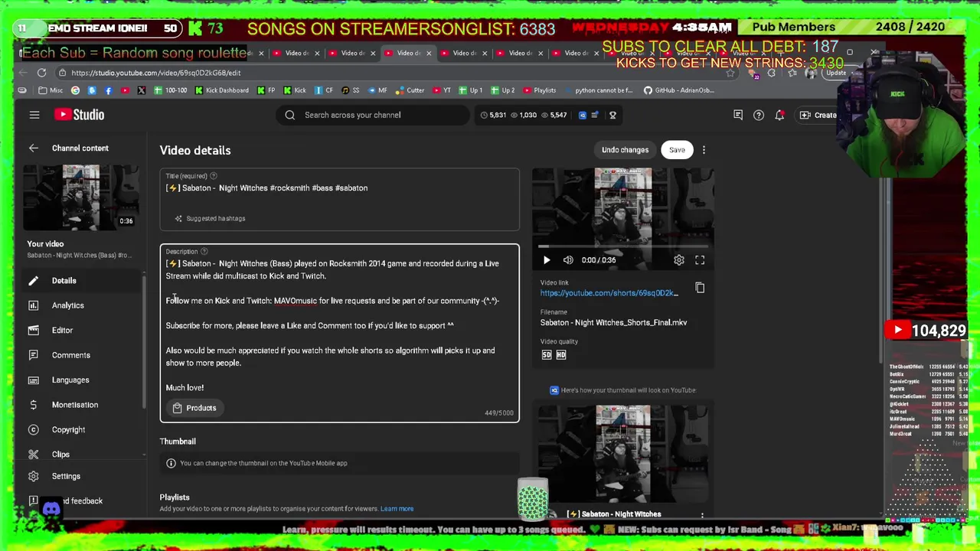The width and height of the screenshot is (980, 551).
Task: Go back using the Channel content arrow
Action: coord(34,148)
